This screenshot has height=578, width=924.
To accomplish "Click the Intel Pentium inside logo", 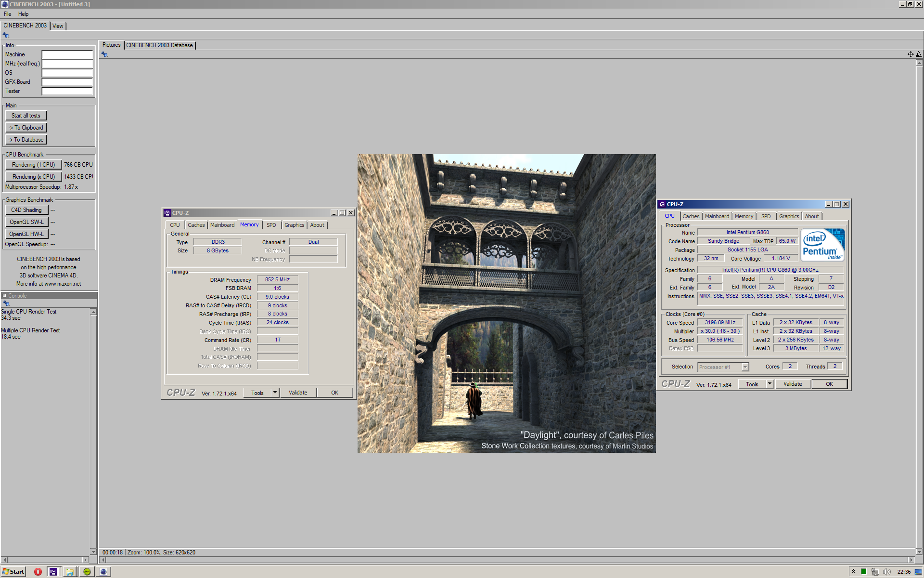I will [822, 245].
